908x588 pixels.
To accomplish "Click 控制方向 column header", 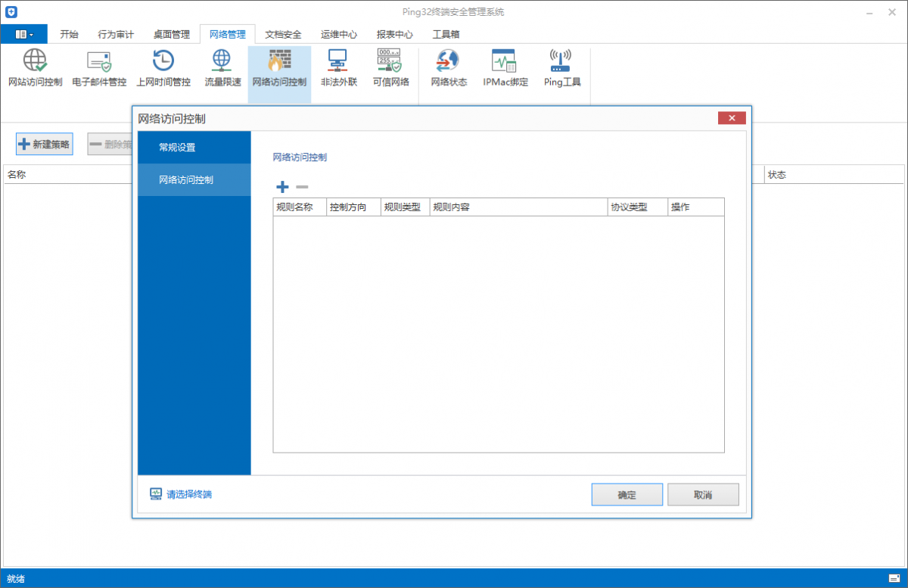I will click(353, 207).
